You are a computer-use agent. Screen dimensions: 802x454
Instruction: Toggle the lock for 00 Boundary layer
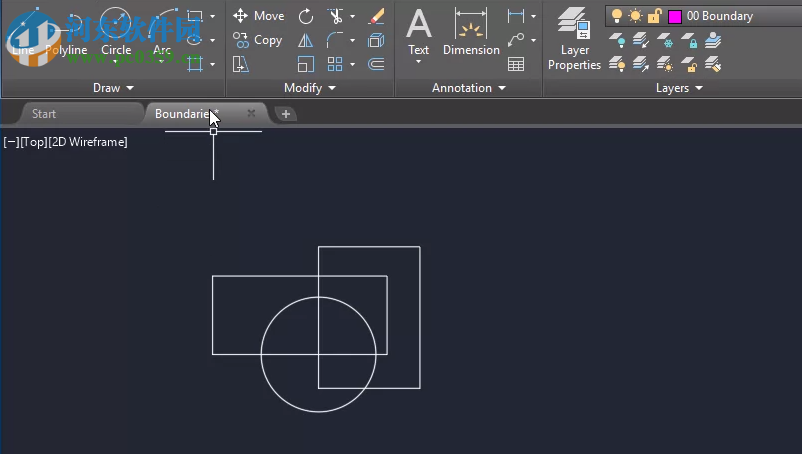click(654, 16)
